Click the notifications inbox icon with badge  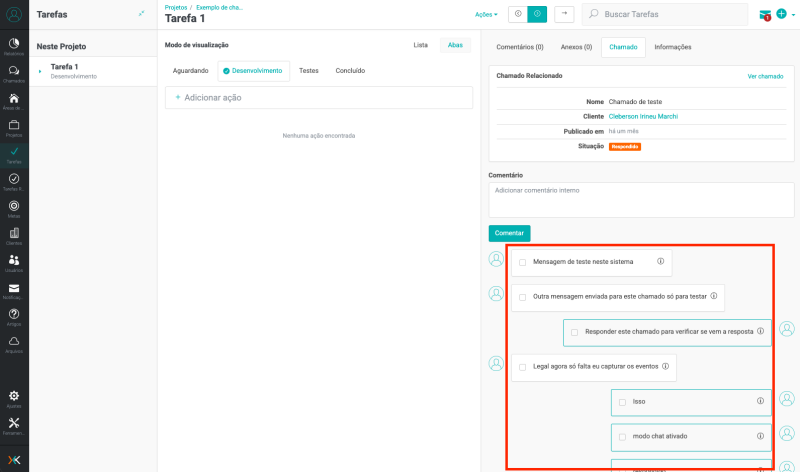point(765,15)
